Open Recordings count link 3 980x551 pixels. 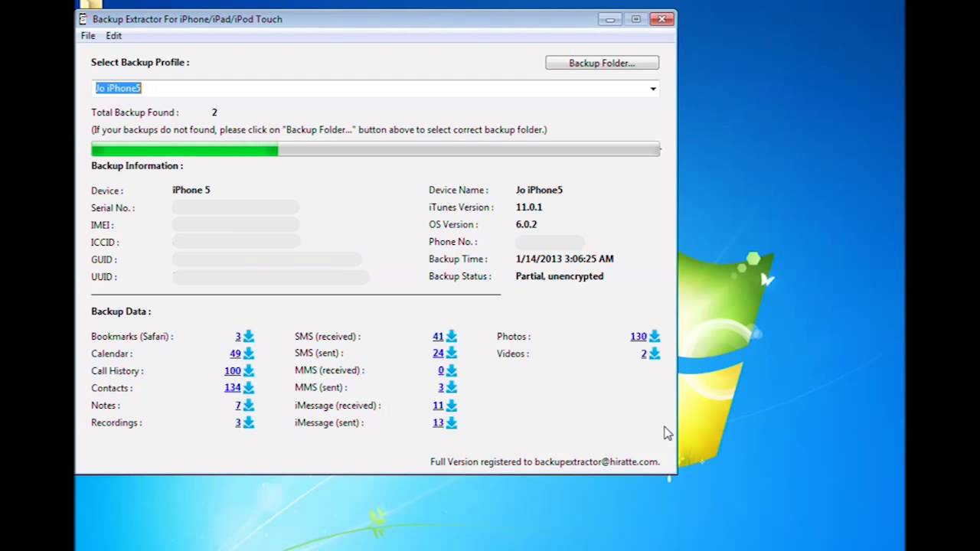tap(238, 422)
